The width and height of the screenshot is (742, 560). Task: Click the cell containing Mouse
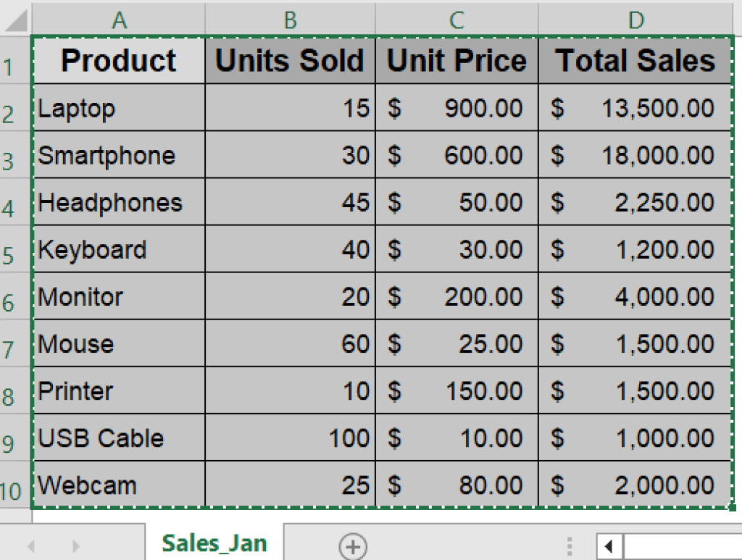[118, 343]
